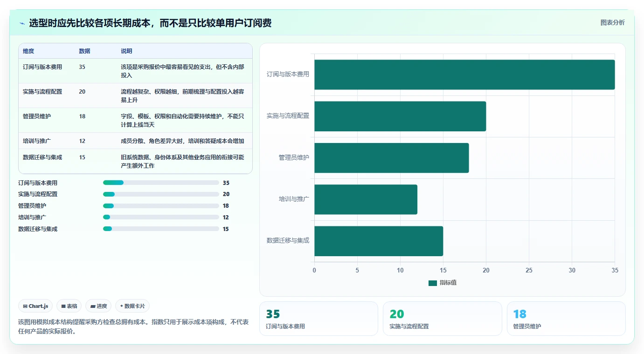
Task: Select the 数据卡片 tag chip
Action: pos(132,306)
